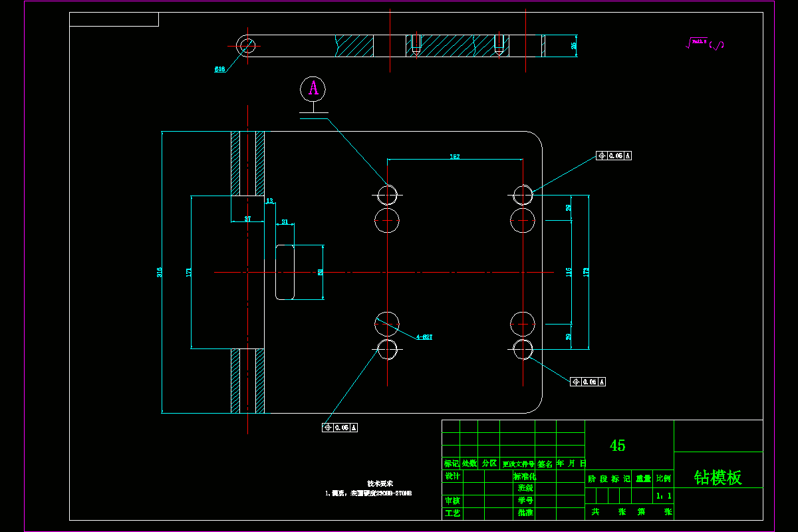Select the 标记 title block cell
Viewport: 798px width, 532px height.
coord(451,464)
